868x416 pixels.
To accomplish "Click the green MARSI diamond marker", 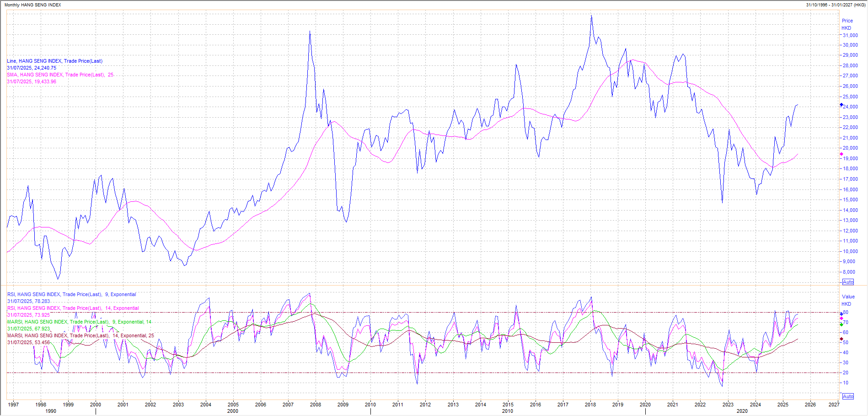I will click(841, 324).
